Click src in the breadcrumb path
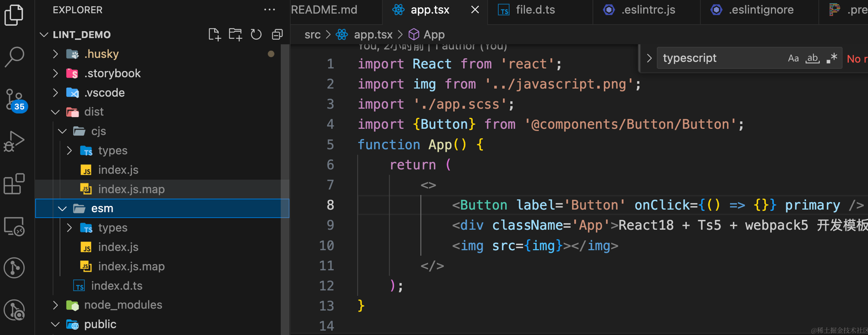The width and height of the screenshot is (868, 335). [x=313, y=35]
